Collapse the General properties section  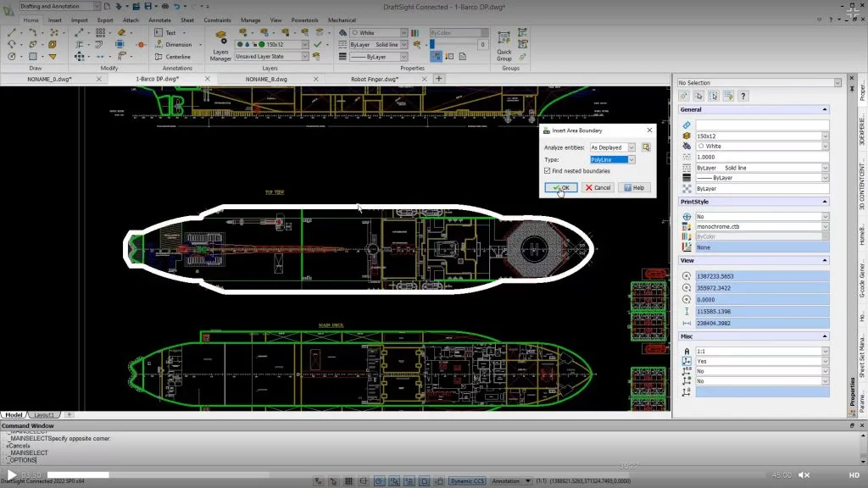tap(824, 109)
